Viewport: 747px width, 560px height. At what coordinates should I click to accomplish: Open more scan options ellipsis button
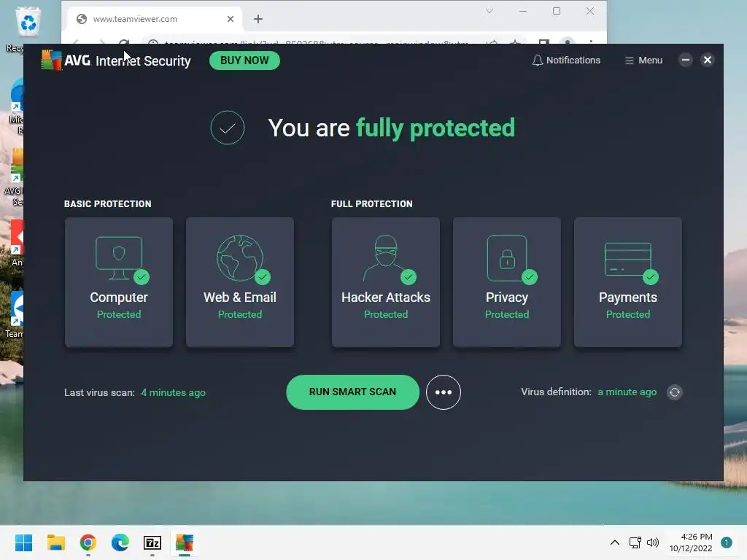444,392
